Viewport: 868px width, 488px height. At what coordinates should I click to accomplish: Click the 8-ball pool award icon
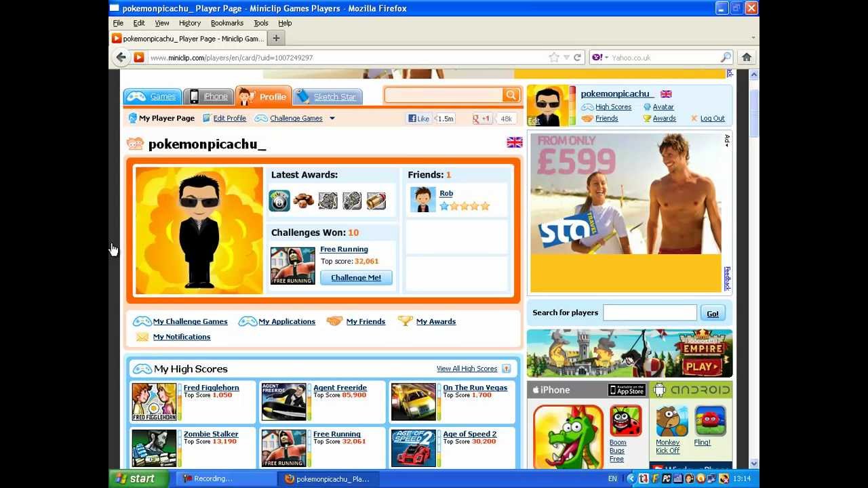279,201
